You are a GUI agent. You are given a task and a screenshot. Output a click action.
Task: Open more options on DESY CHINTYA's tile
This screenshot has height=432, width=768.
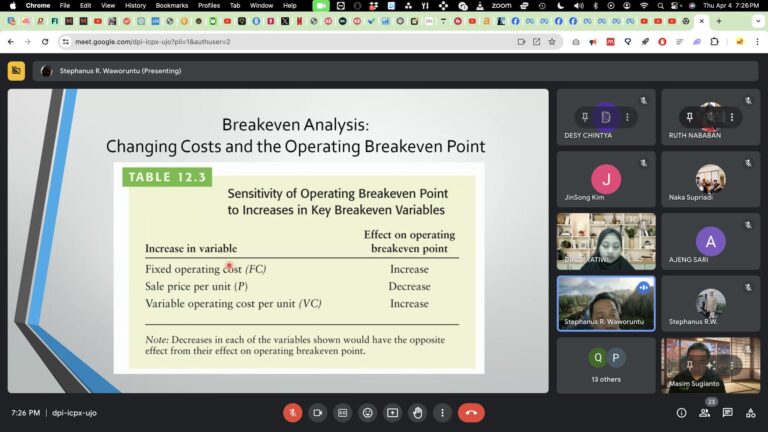pos(627,117)
